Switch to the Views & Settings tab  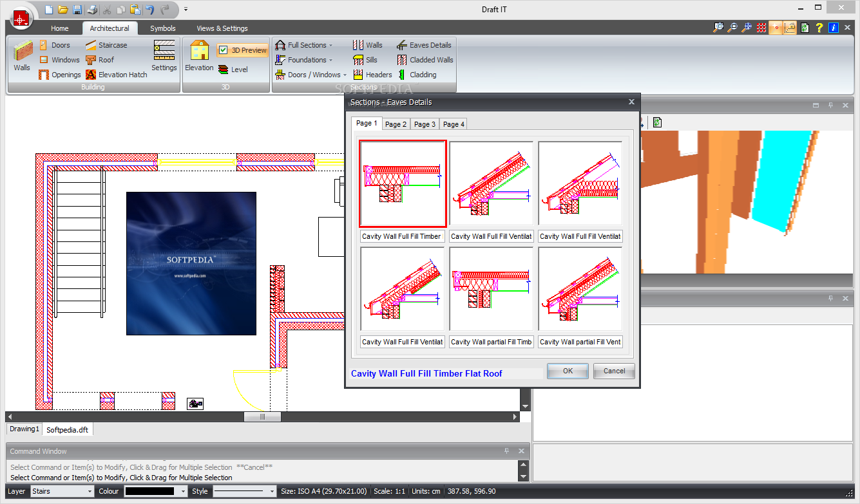222,28
